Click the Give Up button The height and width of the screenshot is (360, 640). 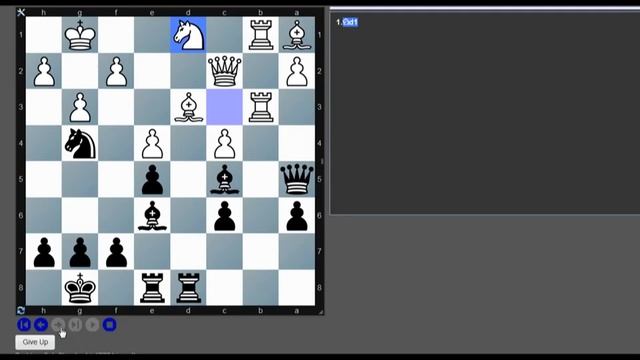tap(35, 342)
